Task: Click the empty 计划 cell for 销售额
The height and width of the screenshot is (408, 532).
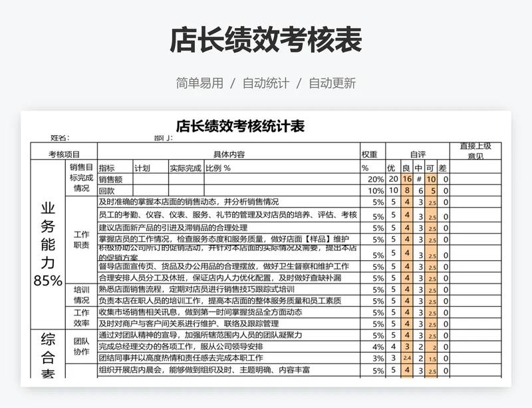Action: click(x=151, y=179)
